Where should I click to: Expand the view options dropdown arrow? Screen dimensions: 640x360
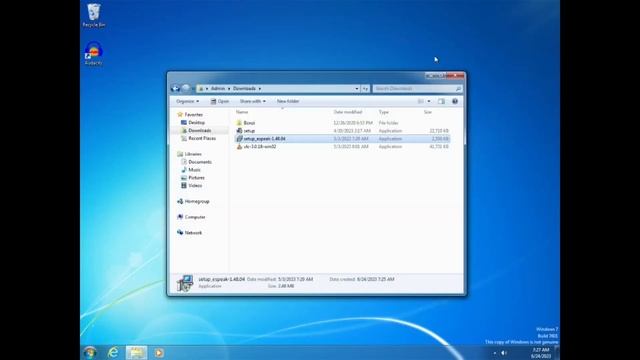coord(429,101)
